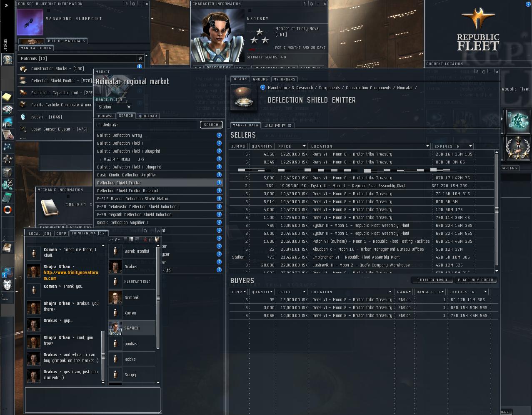Switch to Local [88] chat tab
Image resolution: width=532 pixels, height=415 pixels.
(x=40, y=234)
